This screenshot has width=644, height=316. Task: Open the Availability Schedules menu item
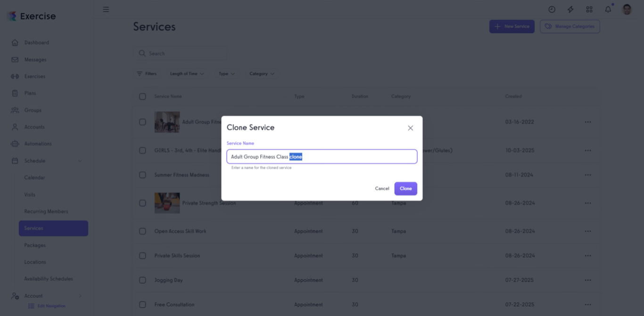point(49,278)
